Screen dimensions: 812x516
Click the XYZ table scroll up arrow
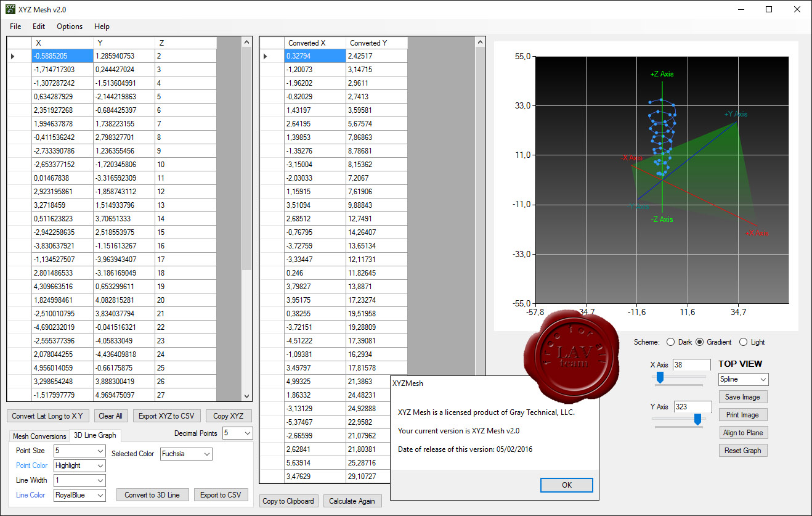point(246,43)
